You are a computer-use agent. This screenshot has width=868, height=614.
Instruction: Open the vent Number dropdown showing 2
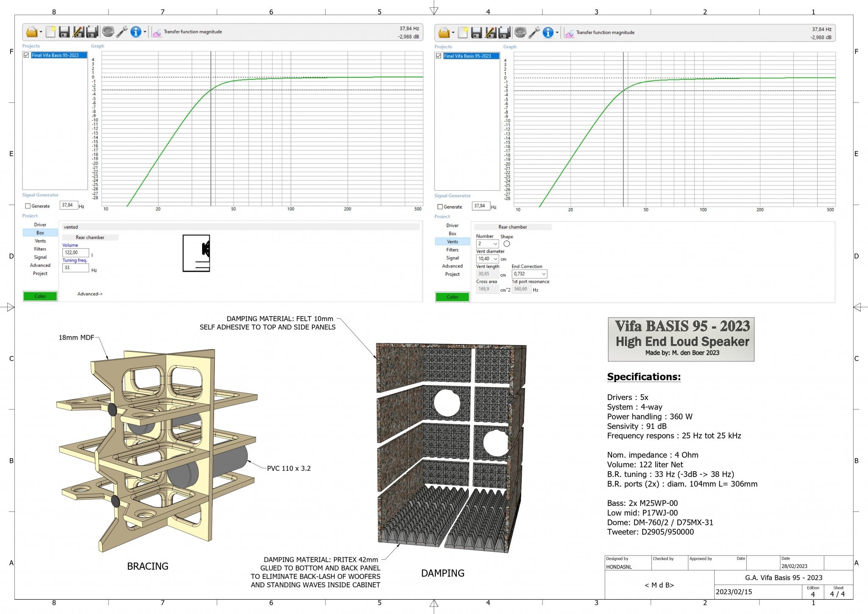point(487,244)
